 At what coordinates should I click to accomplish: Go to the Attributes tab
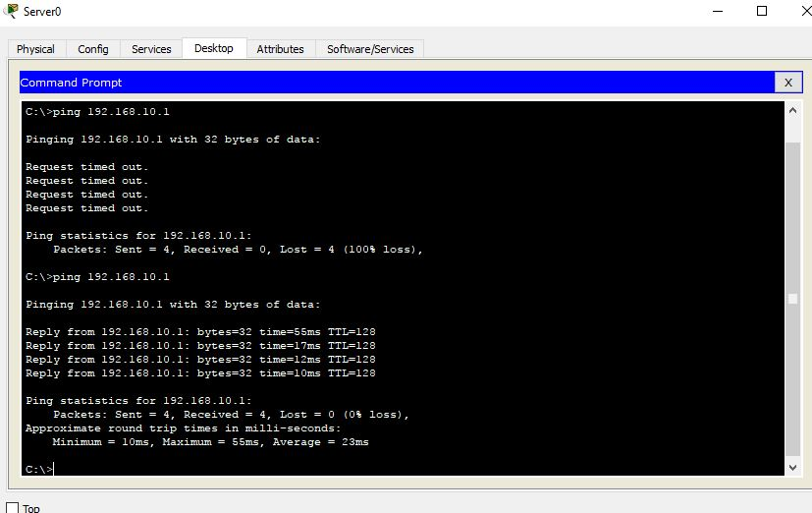tap(280, 49)
